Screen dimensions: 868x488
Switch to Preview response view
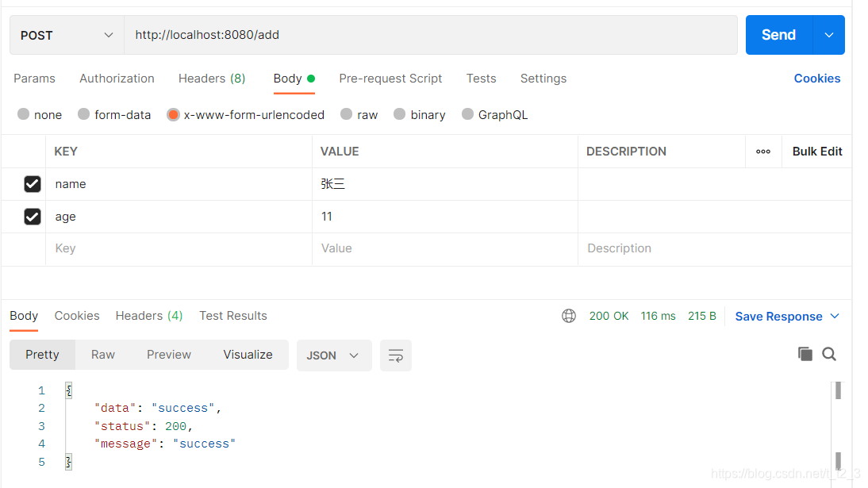point(169,355)
